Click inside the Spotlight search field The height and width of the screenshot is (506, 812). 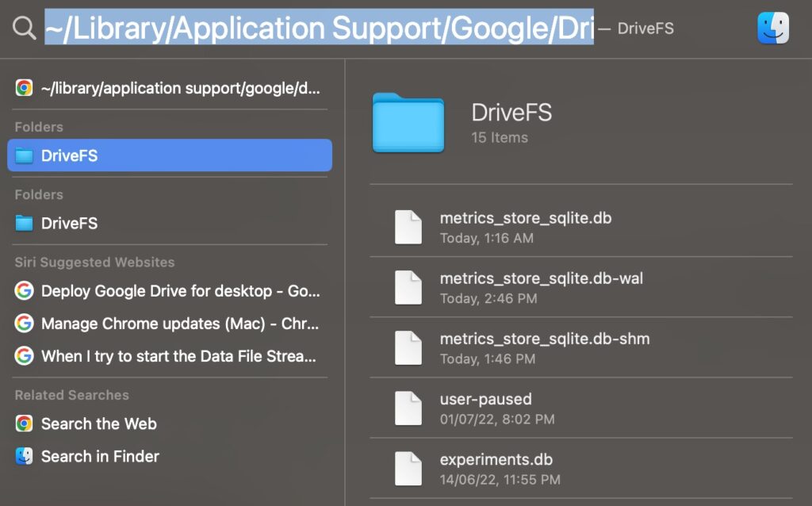pyautogui.click(x=317, y=28)
